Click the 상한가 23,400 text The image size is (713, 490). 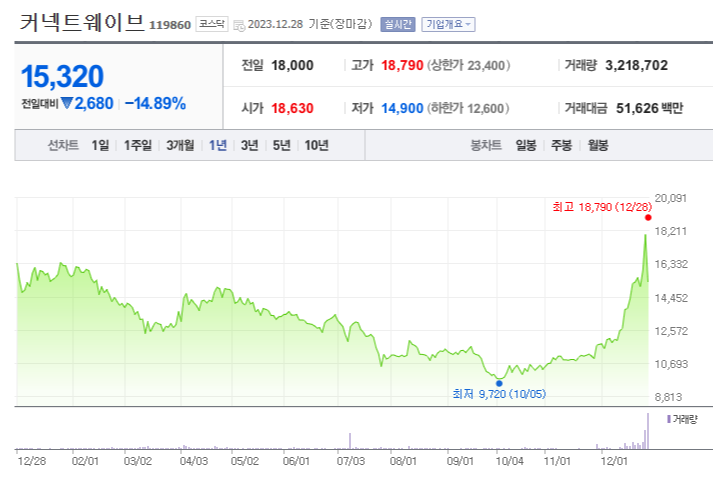click(x=468, y=65)
